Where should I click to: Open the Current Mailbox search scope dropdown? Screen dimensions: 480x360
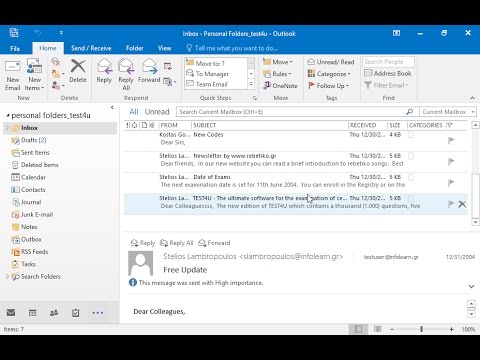point(448,112)
